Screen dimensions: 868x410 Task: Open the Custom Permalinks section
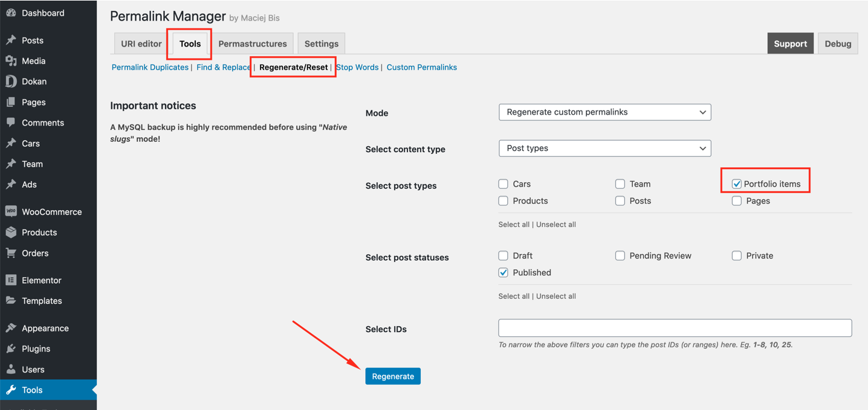pyautogui.click(x=422, y=68)
